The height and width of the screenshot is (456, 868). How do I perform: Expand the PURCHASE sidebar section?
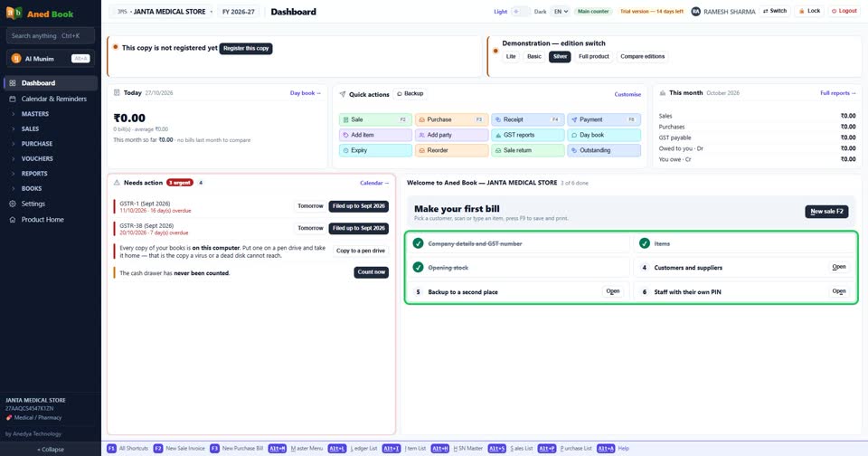click(x=36, y=144)
